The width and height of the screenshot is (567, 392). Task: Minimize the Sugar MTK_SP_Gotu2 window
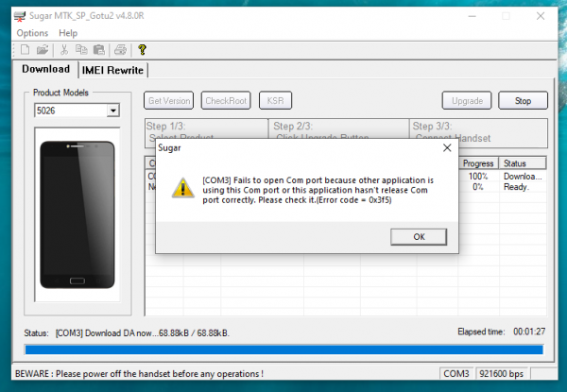[472, 16]
